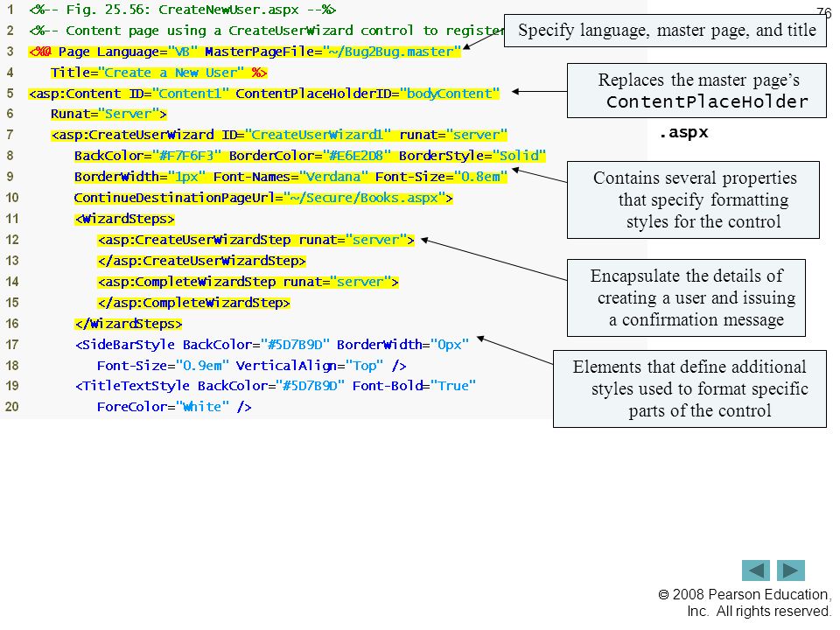The height and width of the screenshot is (630, 840).
Task: Click ForeColor="White" on line 20
Action: click(x=174, y=407)
